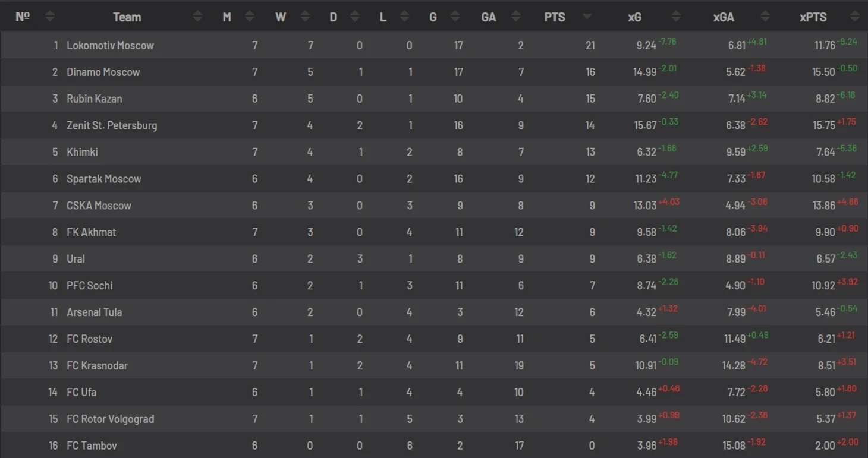Click sort arrows next to G header

tap(454, 17)
